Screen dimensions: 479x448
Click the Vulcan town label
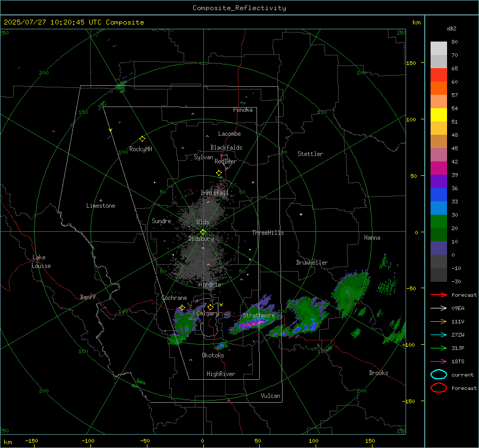[x=270, y=396]
